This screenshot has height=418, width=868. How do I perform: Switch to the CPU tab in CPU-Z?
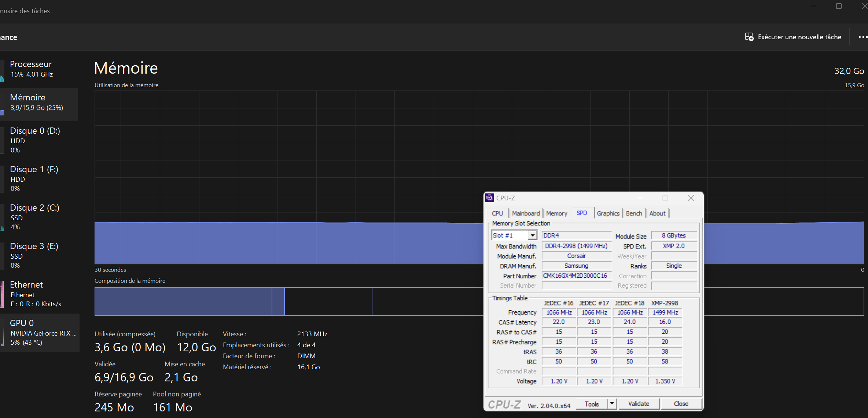497,213
